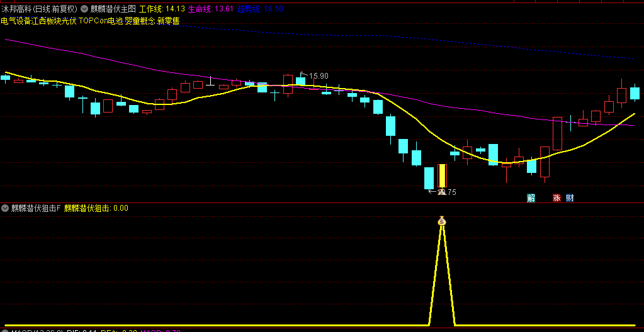Click stock title 沐邦高科(日线.前复权)
Image resolution: width=644 pixels, height=332 pixels.
(x=40, y=9)
